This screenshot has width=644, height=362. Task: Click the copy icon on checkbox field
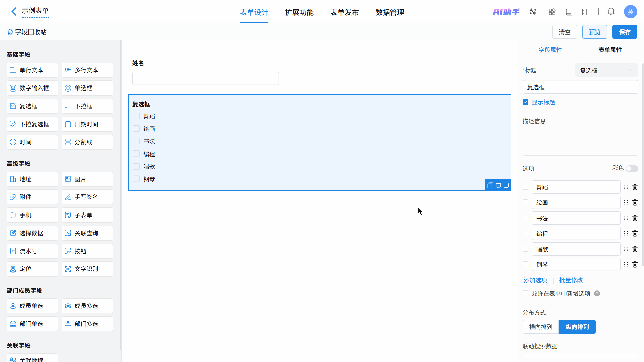click(490, 185)
